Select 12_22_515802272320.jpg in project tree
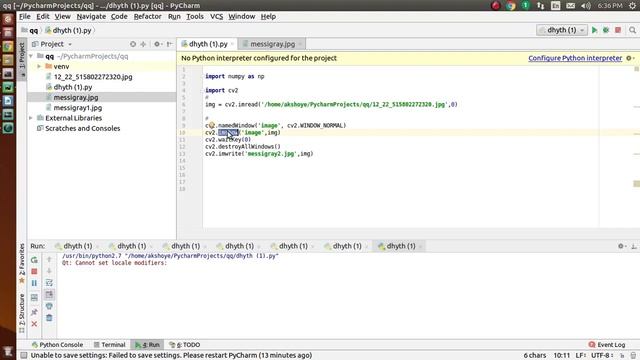 click(x=93, y=77)
